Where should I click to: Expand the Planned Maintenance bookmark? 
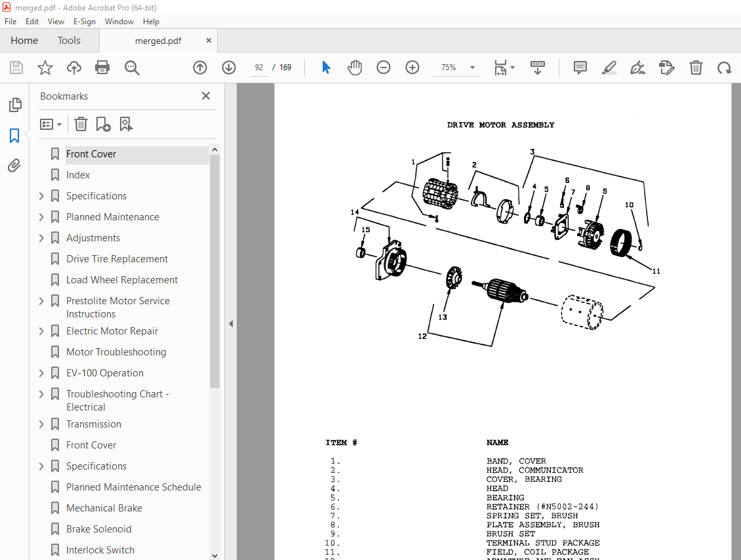(41, 217)
